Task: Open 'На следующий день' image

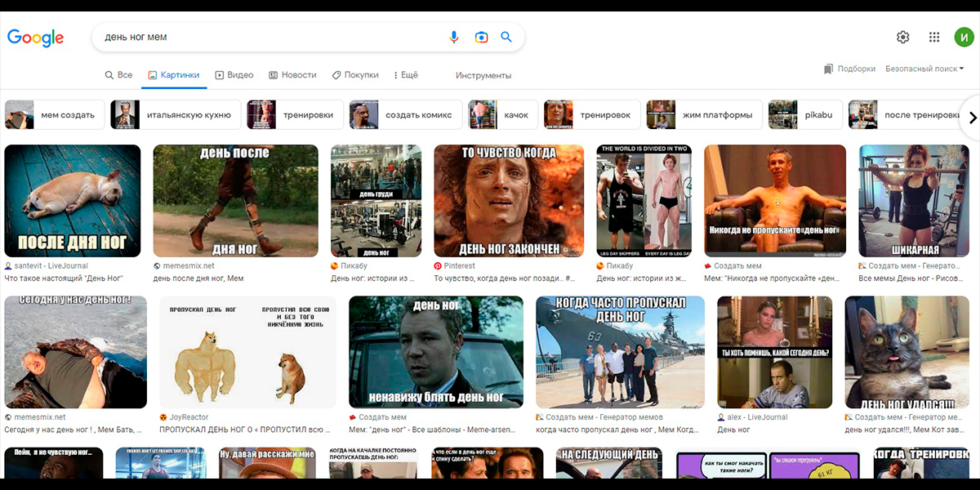Action: [x=609, y=463]
